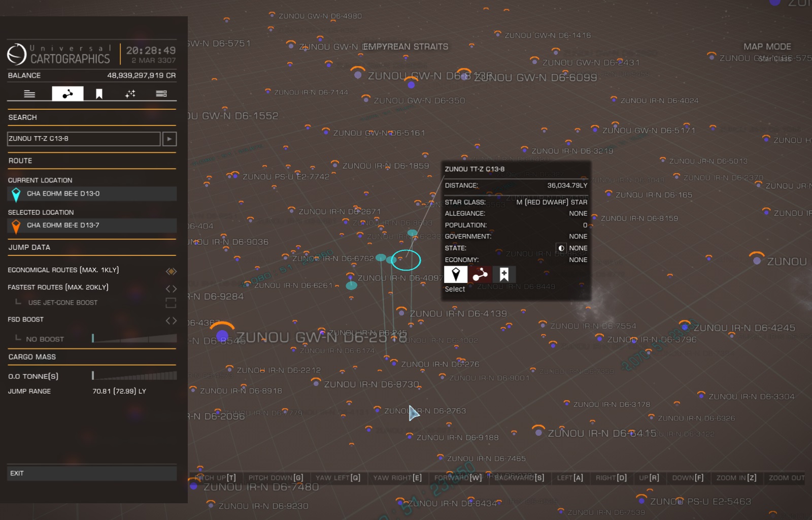Click Plot Route icon in system popup
Viewport: 812px width, 520px height.
pos(480,274)
